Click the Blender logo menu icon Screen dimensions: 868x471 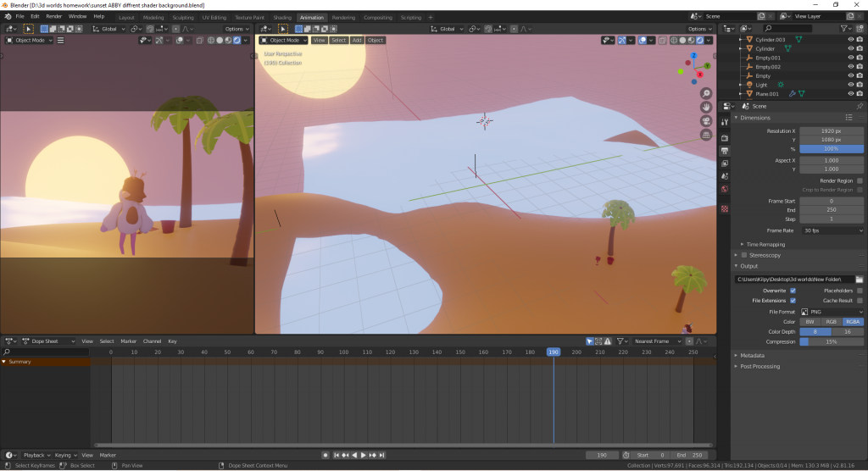point(8,17)
